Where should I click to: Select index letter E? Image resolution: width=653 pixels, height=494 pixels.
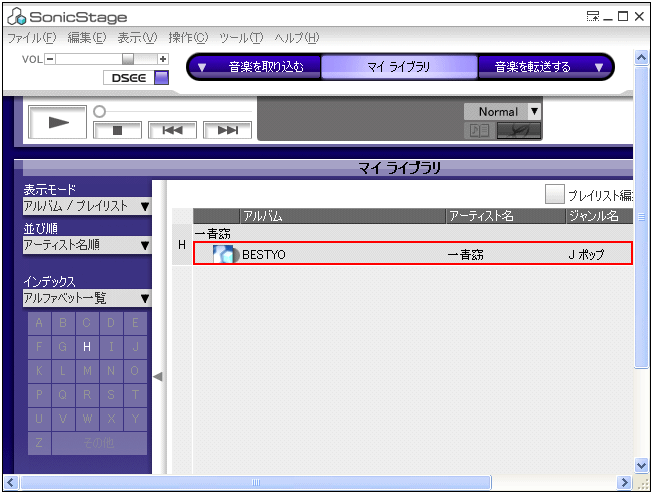point(135,323)
